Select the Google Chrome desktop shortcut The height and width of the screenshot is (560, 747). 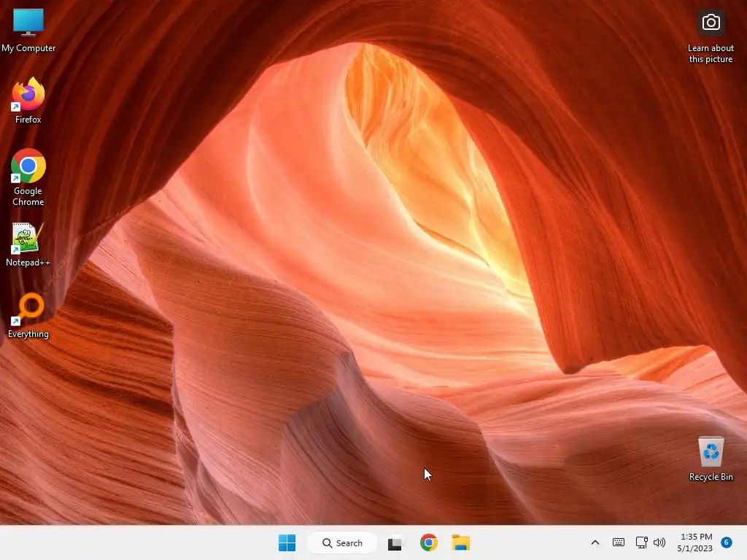click(28, 177)
